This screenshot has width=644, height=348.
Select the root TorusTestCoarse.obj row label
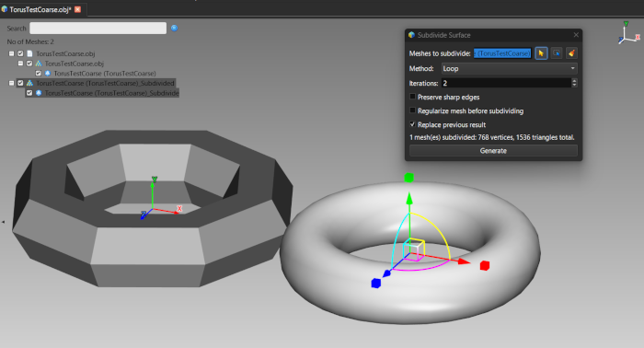[x=65, y=53]
